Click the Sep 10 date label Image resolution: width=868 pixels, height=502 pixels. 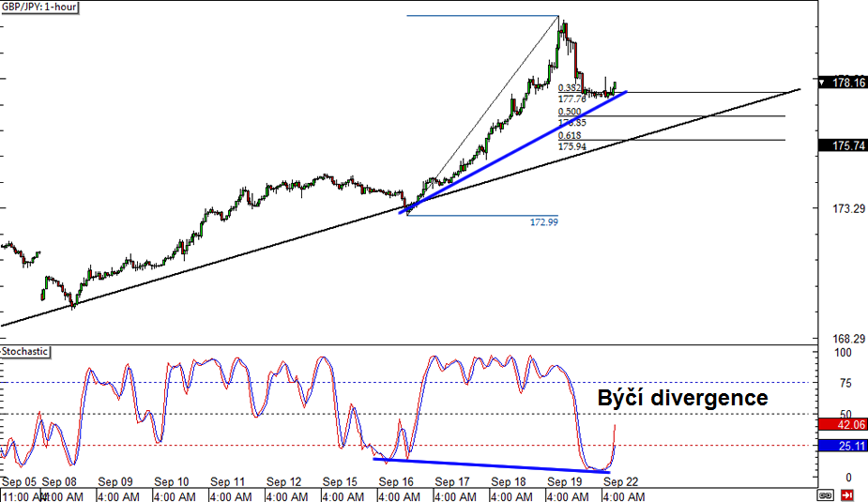172,482
